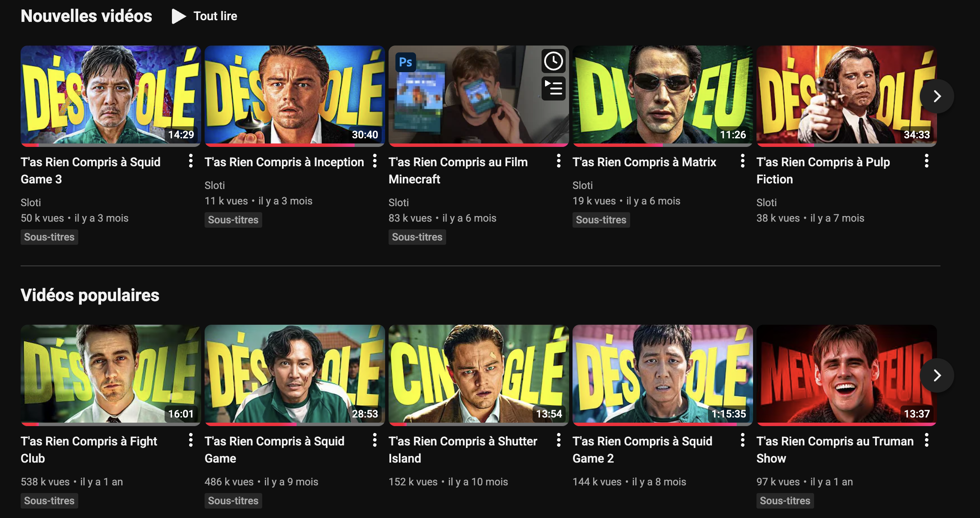
Task: Open three-dot menu for Inception video
Action: pos(375,161)
